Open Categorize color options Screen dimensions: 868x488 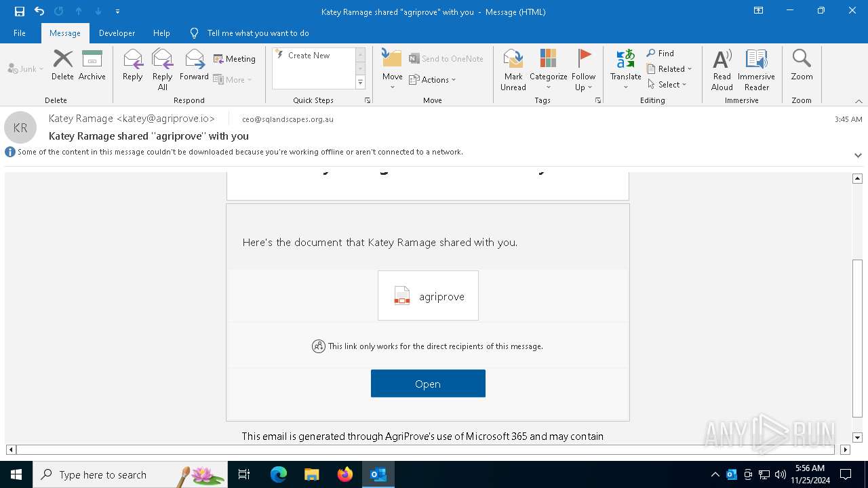(x=549, y=69)
